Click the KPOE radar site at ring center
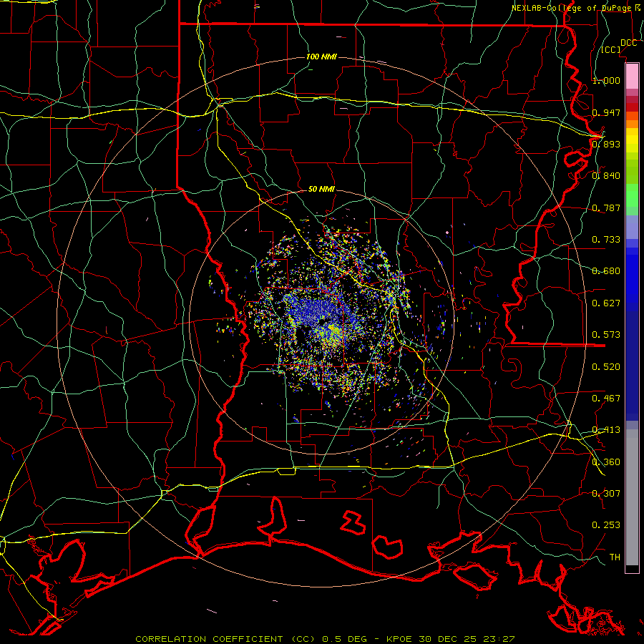Viewport: 644px width, 644px height. tap(322, 321)
